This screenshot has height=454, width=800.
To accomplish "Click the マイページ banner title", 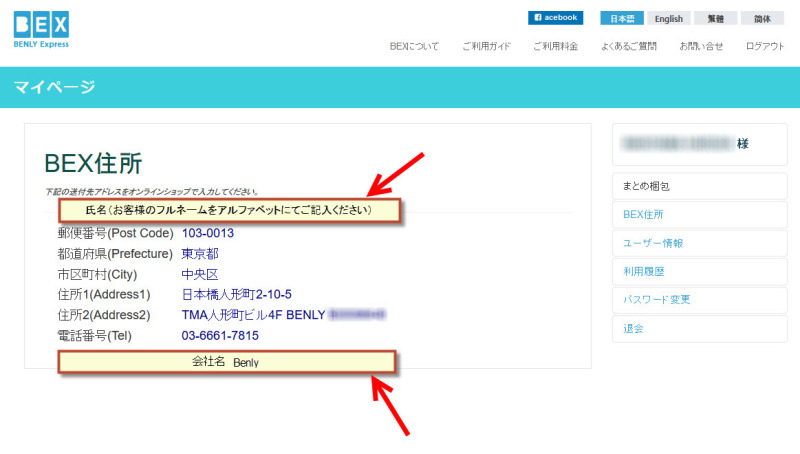I will pos(54,87).
